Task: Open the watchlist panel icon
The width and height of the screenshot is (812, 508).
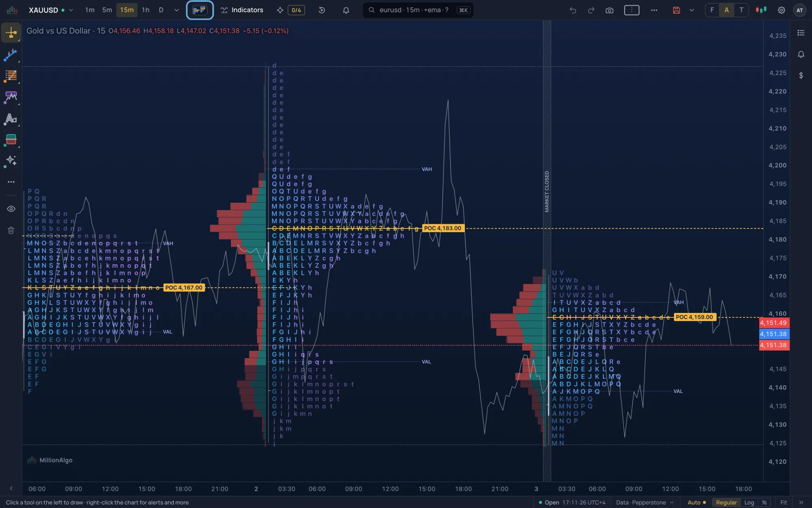Action: pyautogui.click(x=801, y=33)
